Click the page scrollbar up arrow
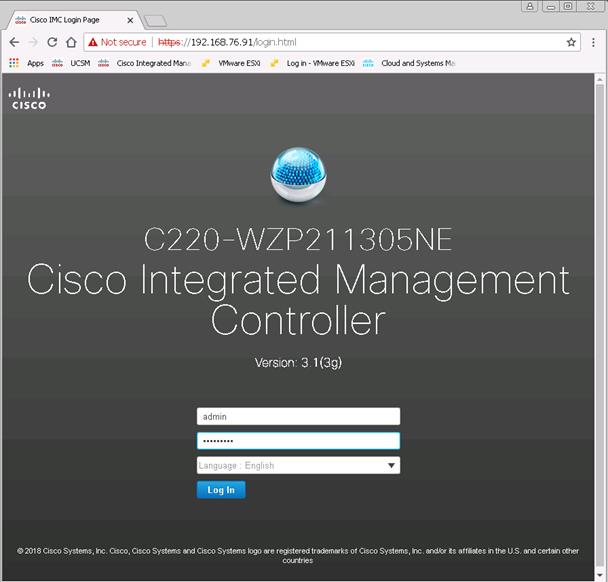The height and width of the screenshot is (582, 608). point(599,79)
